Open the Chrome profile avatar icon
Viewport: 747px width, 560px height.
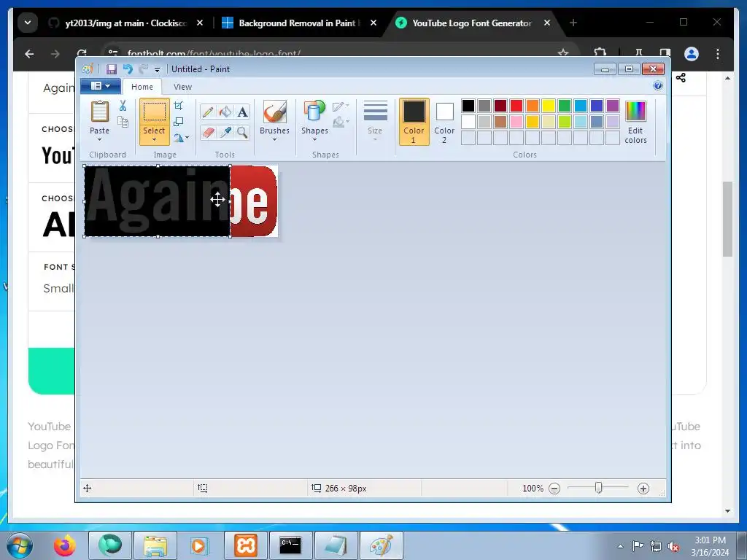pos(692,54)
